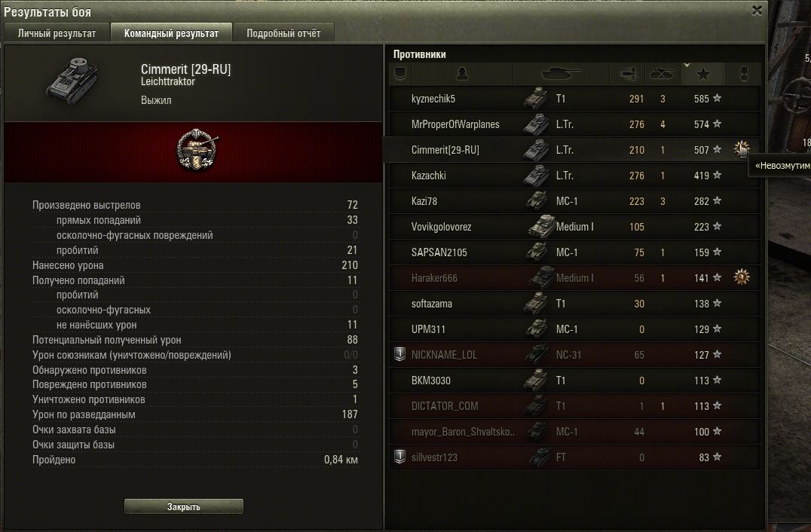Click the platoon badge beside NICKNAME_LOL

click(x=399, y=354)
